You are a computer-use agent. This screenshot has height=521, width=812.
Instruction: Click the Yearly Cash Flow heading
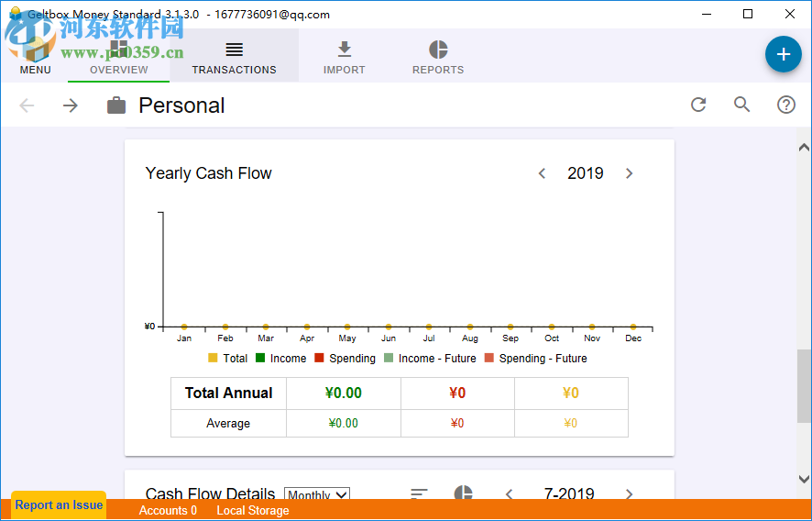pos(208,173)
